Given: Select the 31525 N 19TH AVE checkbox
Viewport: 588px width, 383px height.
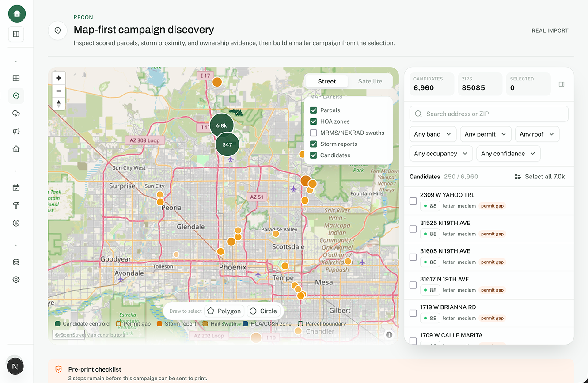Looking at the screenshot, I should [413, 229].
